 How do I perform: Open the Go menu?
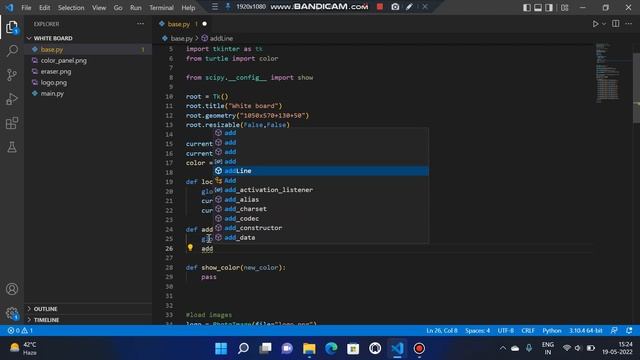pyautogui.click(x=118, y=8)
